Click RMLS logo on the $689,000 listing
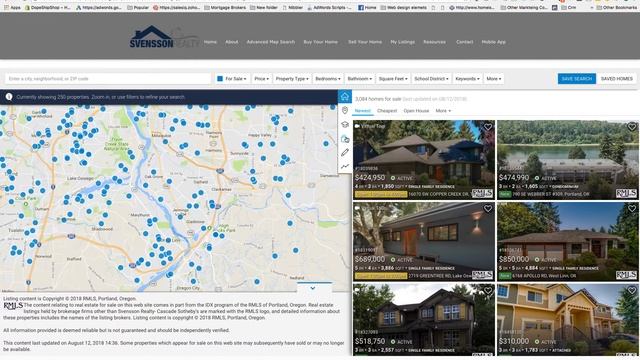Image resolution: width=640 pixels, height=360 pixels. point(482,275)
